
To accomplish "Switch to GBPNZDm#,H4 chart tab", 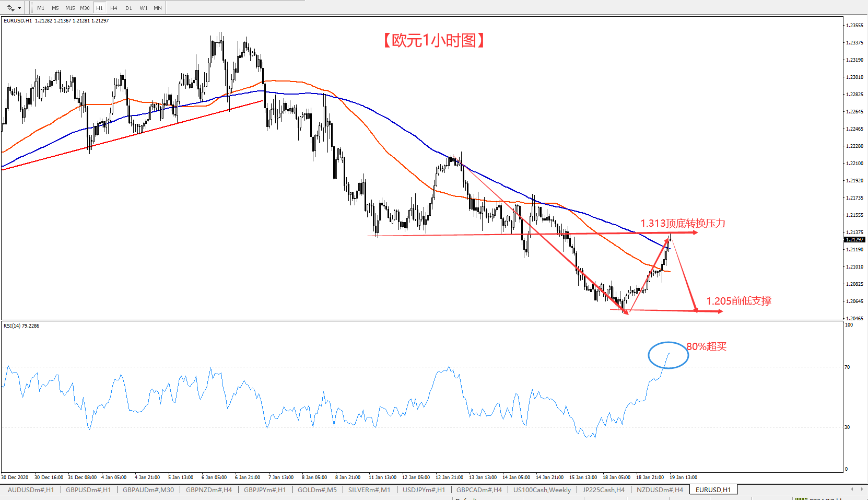I will tap(209, 490).
